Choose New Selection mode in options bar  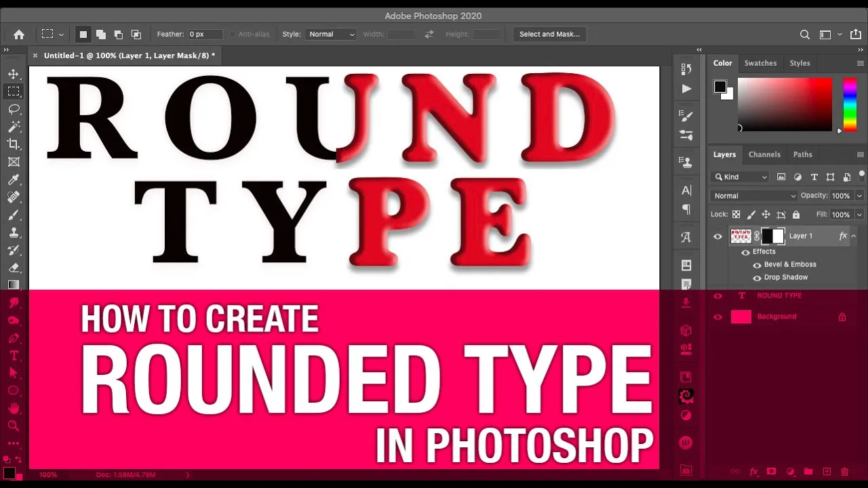pyautogui.click(x=83, y=35)
